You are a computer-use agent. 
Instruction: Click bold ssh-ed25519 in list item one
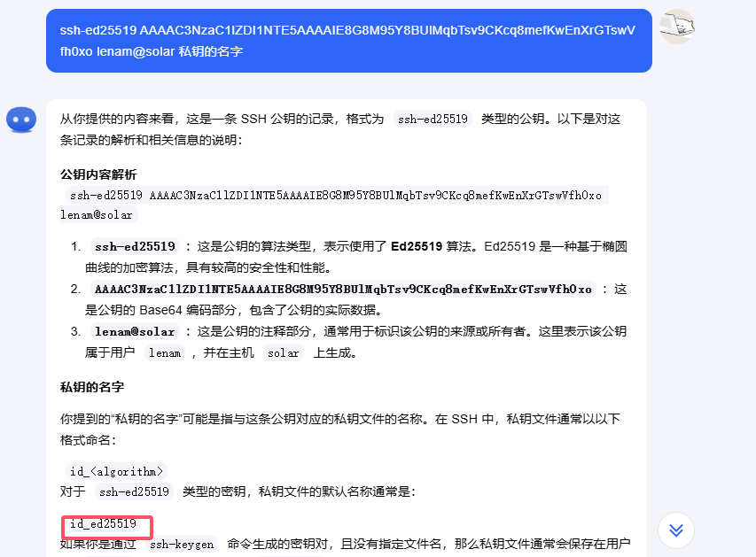tap(135, 246)
